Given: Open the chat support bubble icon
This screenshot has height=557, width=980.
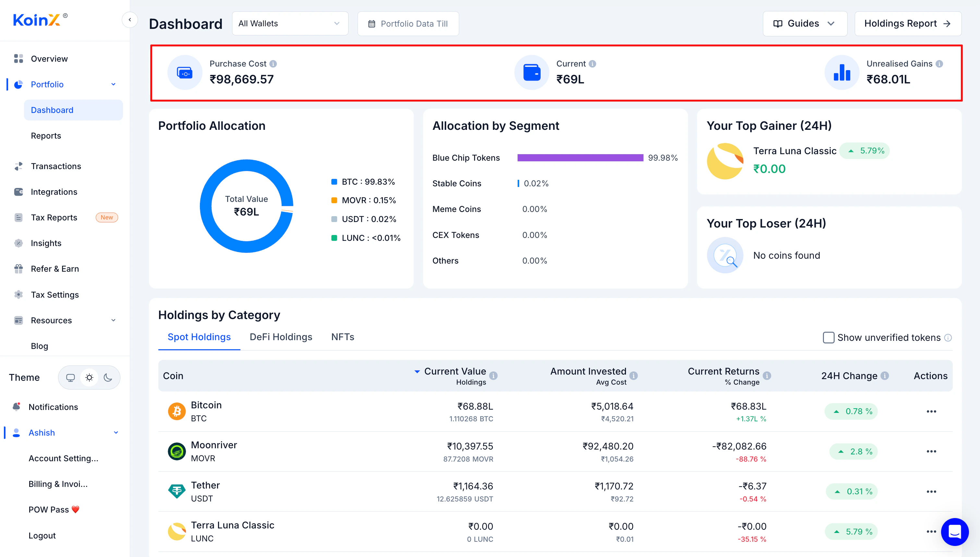Looking at the screenshot, I should tap(954, 531).
